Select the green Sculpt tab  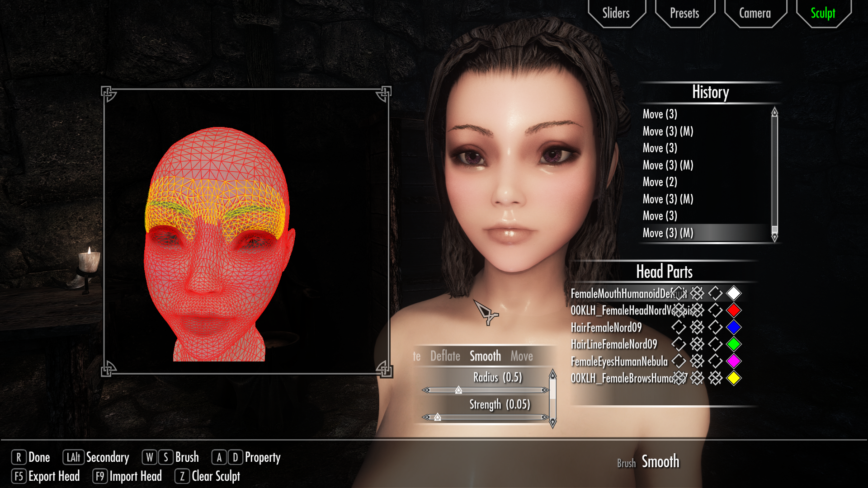click(x=823, y=14)
